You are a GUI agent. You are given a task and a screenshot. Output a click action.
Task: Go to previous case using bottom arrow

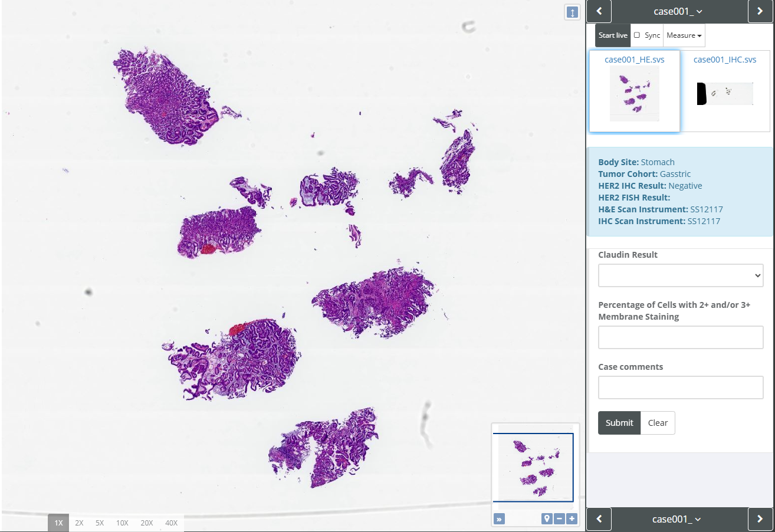599,519
